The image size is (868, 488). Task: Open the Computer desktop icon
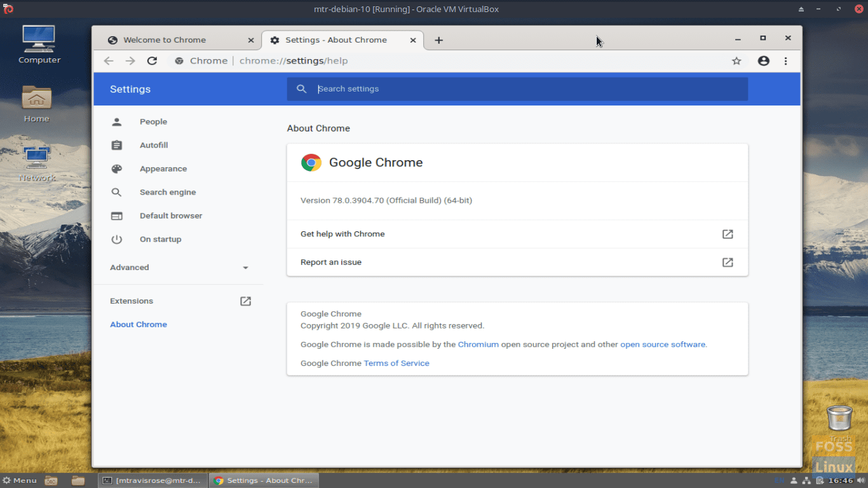click(39, 39)
